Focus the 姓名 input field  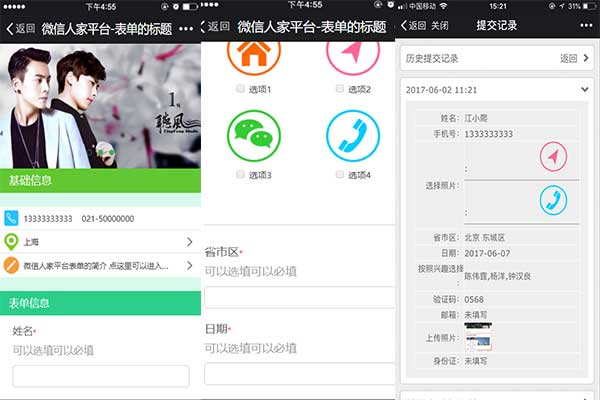point(101,376)
